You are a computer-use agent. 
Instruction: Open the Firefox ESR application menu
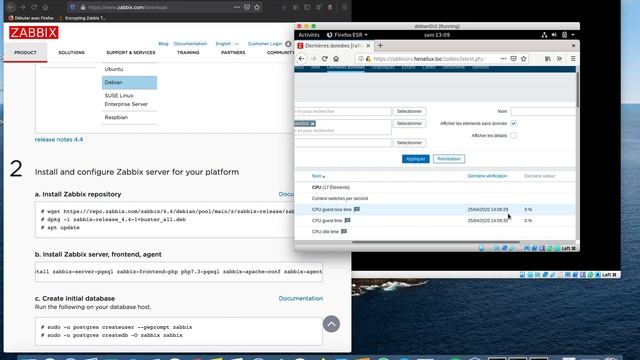347,35
